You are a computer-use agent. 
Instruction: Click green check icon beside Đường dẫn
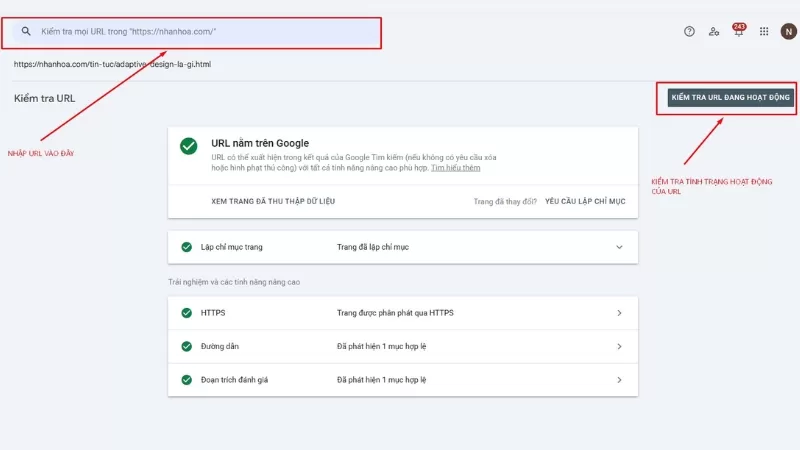(187, 347)
